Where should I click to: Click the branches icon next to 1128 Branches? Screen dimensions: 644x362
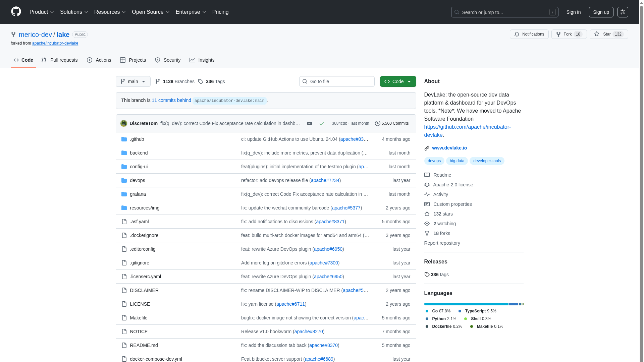[x=158, y=81]
